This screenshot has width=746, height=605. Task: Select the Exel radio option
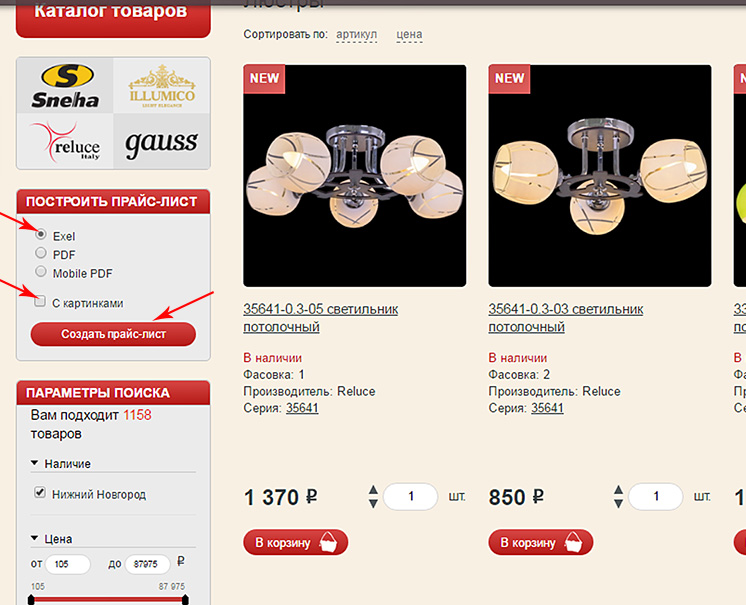click(x=41, y=234)
